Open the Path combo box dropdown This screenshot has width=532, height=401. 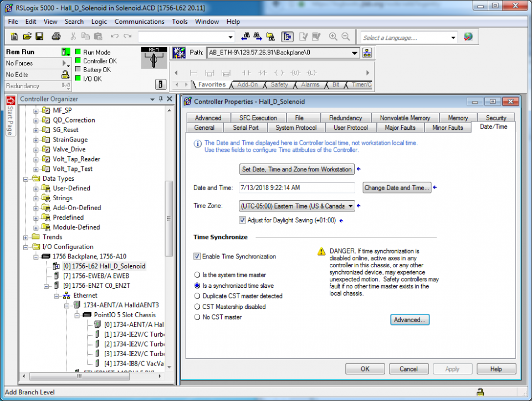pyautogui.click(x=354, y=53)
